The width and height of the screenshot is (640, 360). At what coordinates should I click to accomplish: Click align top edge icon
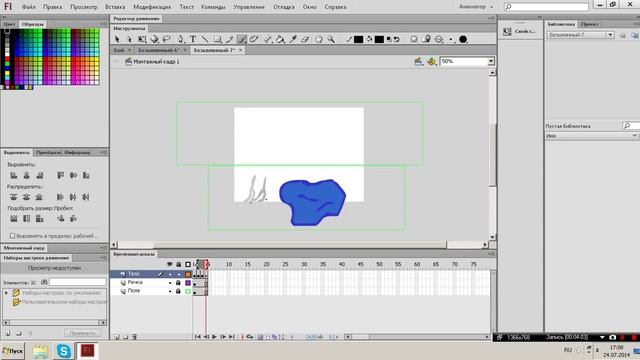[x=60, y=175]
